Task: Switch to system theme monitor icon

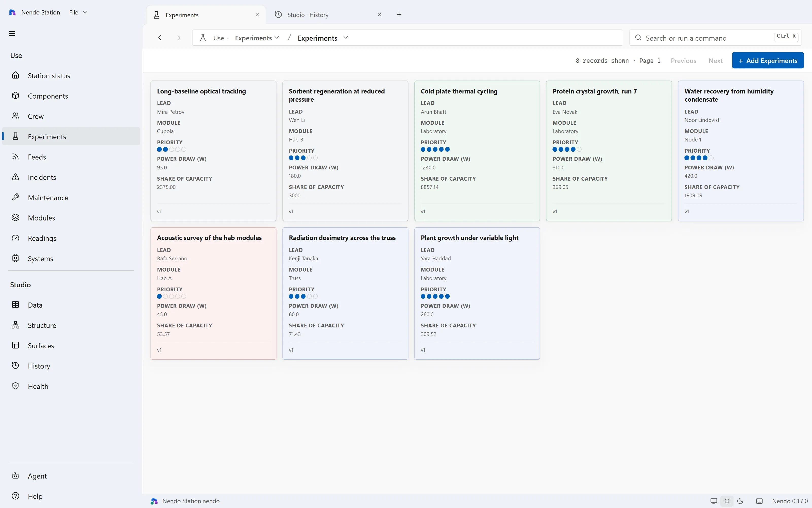Action: pos(714,501)
